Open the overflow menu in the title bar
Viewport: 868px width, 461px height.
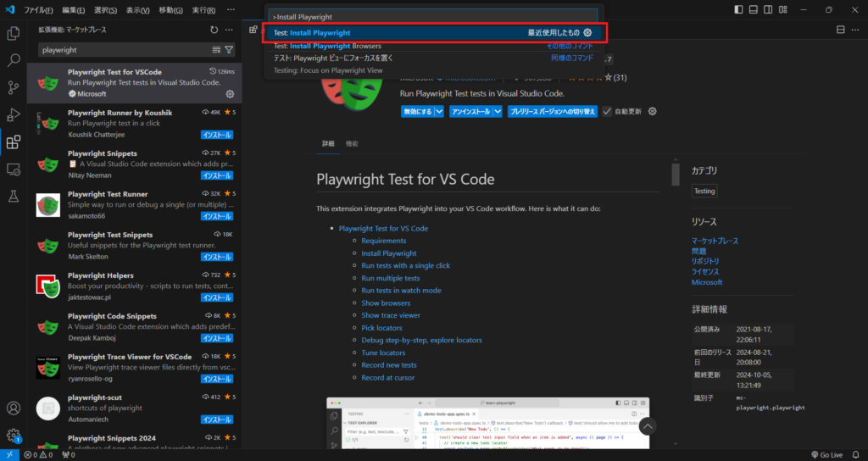(x=231, y=9)
